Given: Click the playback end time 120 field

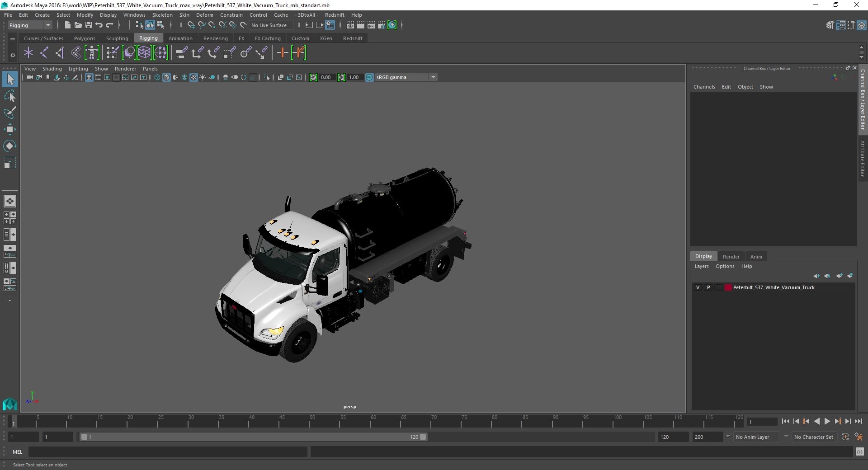Looking at the screenshot, I should click(x=673, y=437).
